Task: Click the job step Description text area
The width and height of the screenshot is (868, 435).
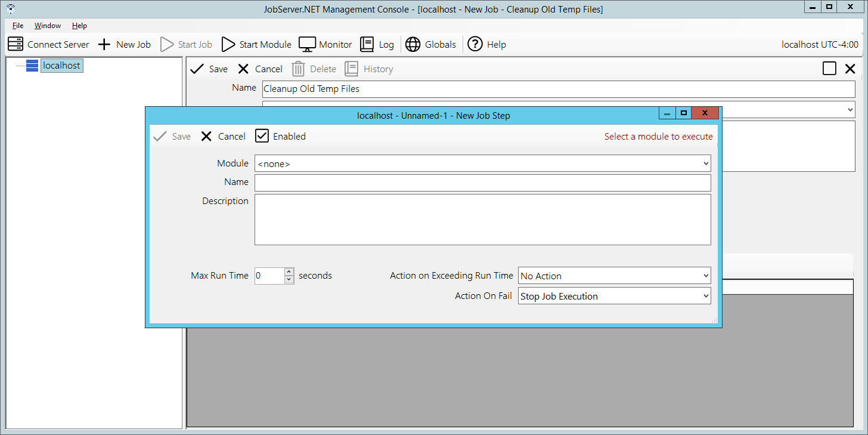Action: pyautogui.click(x=482, y=219)
